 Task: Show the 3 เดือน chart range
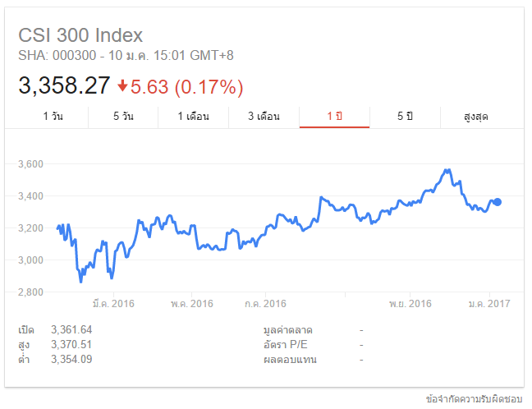264,117
